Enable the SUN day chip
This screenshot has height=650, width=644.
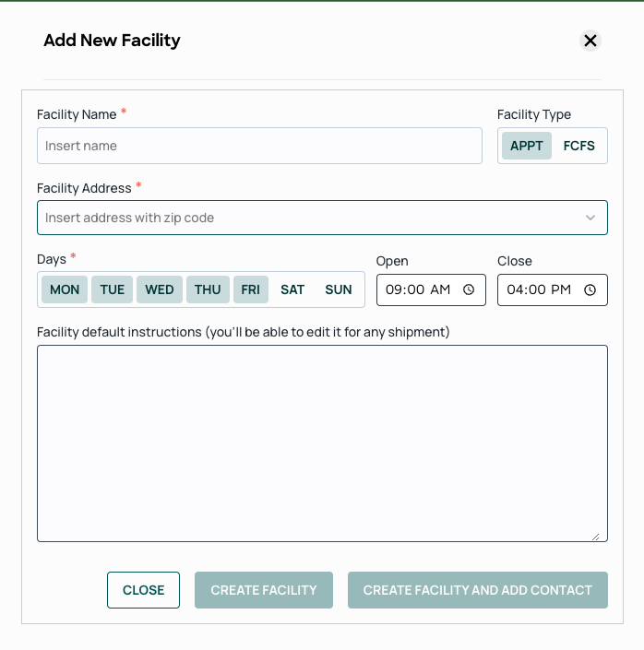click(339, 290)
